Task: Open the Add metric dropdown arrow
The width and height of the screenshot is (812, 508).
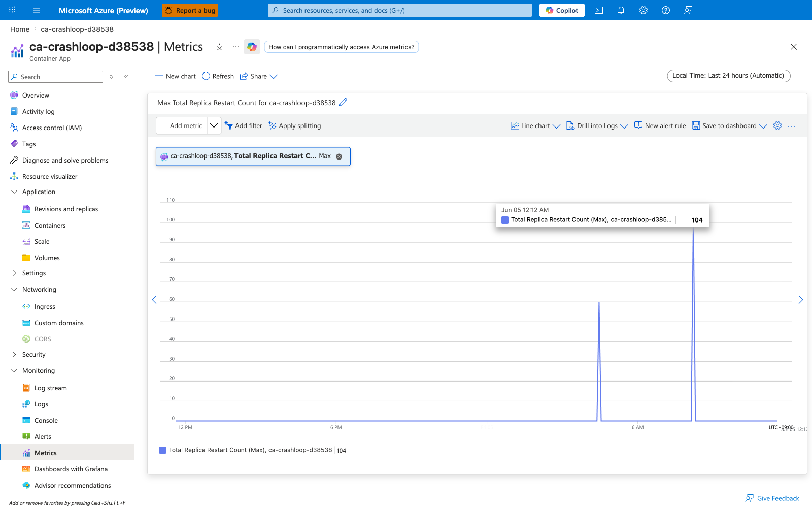Action: 214,125
